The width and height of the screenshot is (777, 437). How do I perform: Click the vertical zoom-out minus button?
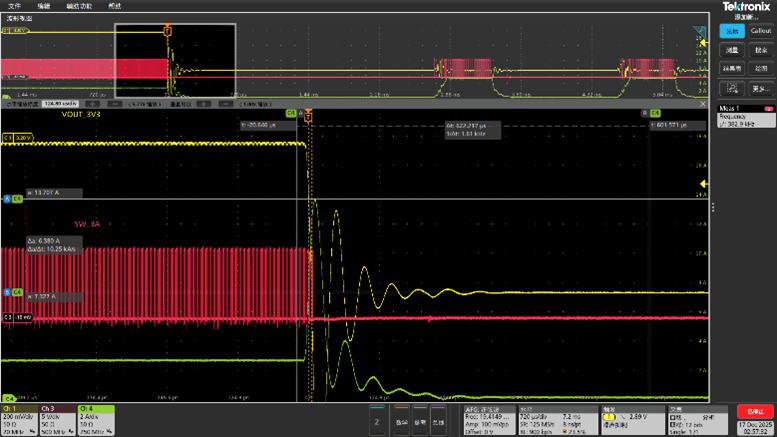click(225, 104)
